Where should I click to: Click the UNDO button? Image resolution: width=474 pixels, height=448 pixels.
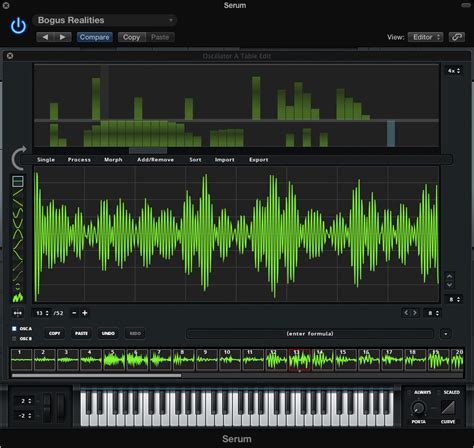(108, 333)
